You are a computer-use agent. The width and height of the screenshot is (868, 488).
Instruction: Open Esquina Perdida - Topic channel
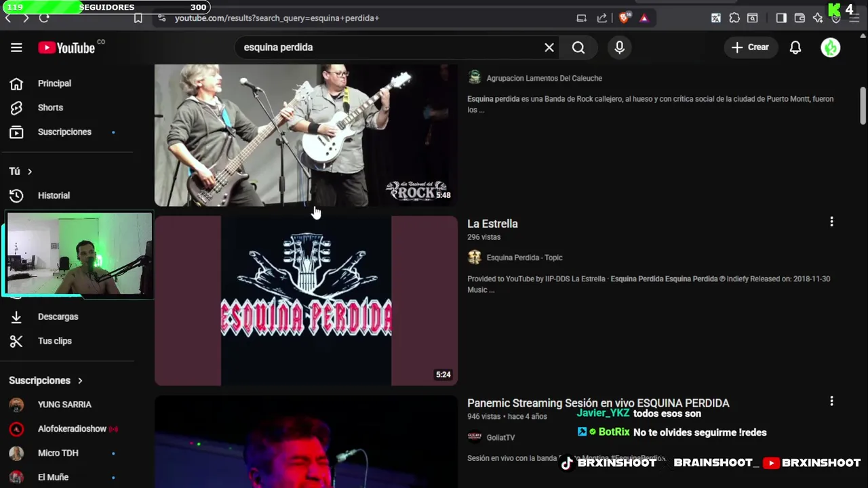(524, 258)
